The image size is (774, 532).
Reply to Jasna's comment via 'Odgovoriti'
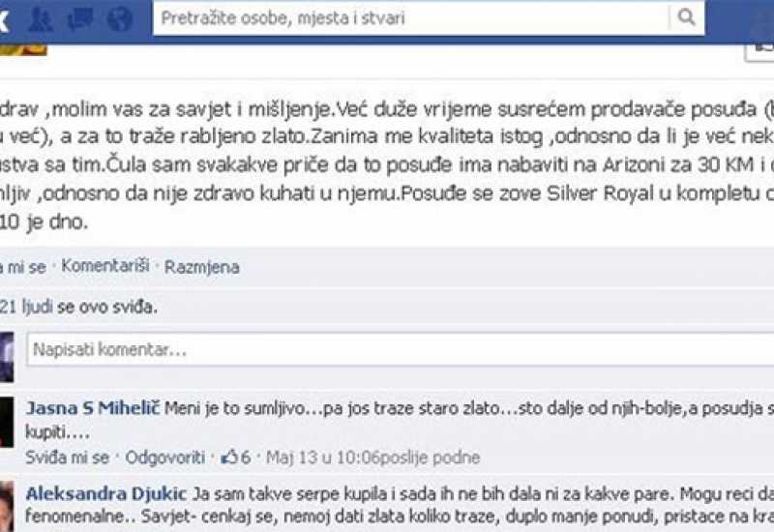[x=164, y=458]
